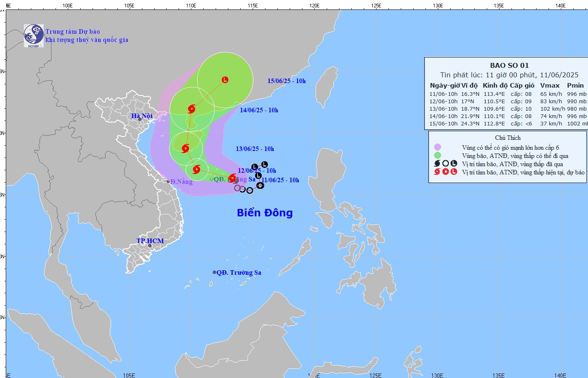Image resolution: width=588 pixels, height=378 pixels.
Task: Click the black storm icon in the legend
Action: [x=437, y=164]
